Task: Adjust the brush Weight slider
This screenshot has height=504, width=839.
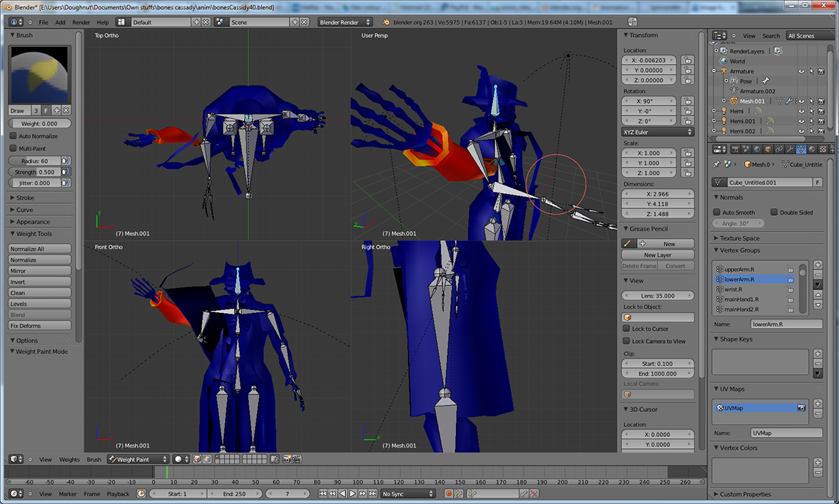Action: click(x=40, y=123)
